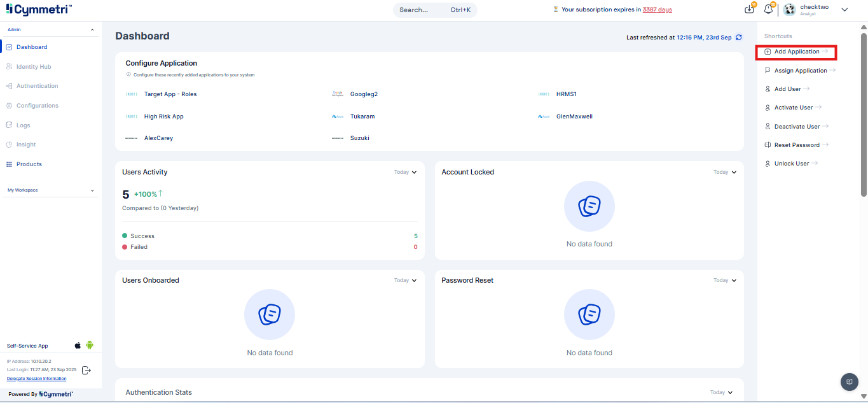Viewport: 868px width, 403px height.
Task: Open Delegate Session Information link
Action: click(x=36, y=379)
